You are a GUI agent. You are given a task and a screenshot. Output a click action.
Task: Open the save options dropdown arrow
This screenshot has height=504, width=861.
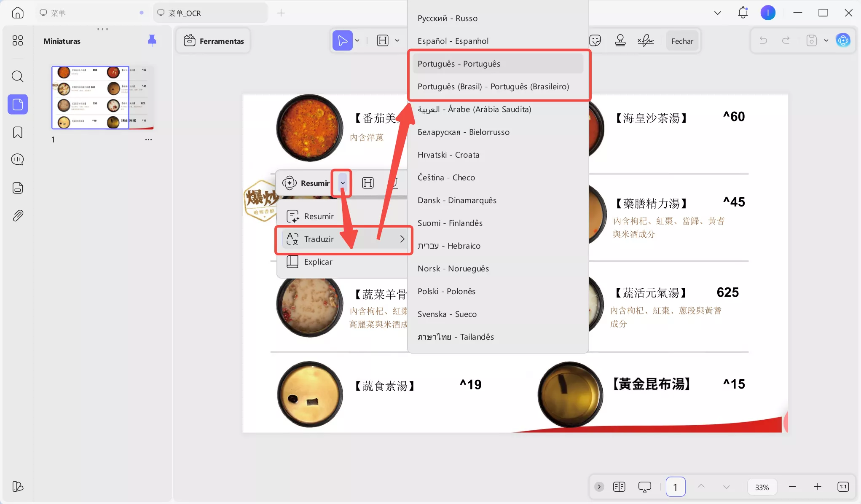[826, 40]
